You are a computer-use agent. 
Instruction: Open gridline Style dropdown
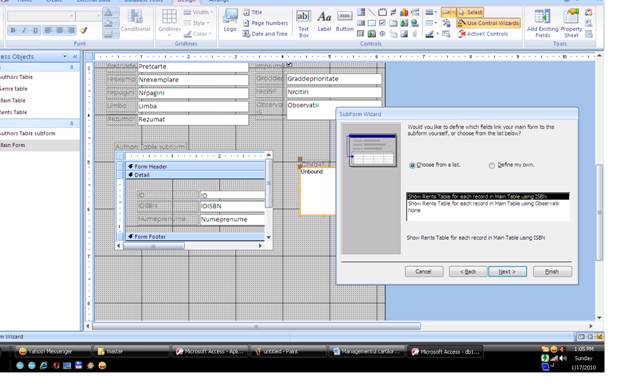(198, 23)
